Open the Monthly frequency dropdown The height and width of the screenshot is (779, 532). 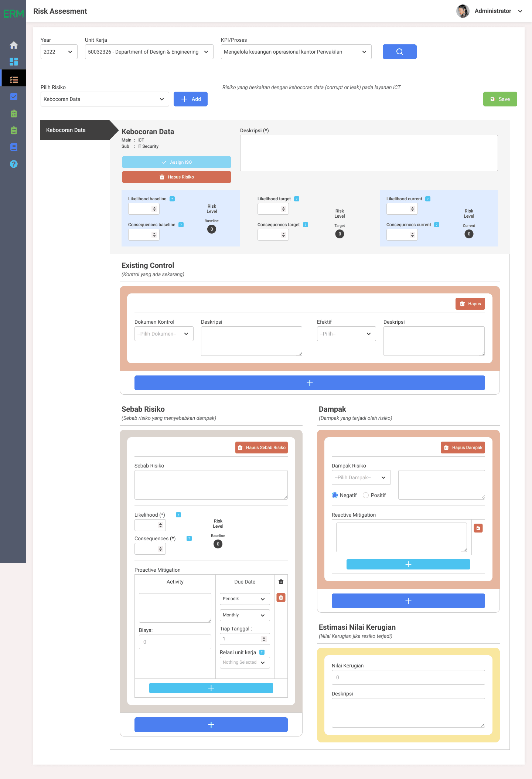tap(245, 615)
